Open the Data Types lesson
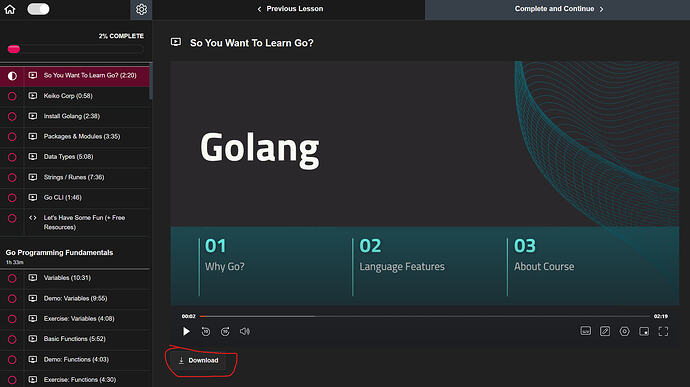The width and height of the screenshot is (690, 387). 75,157
